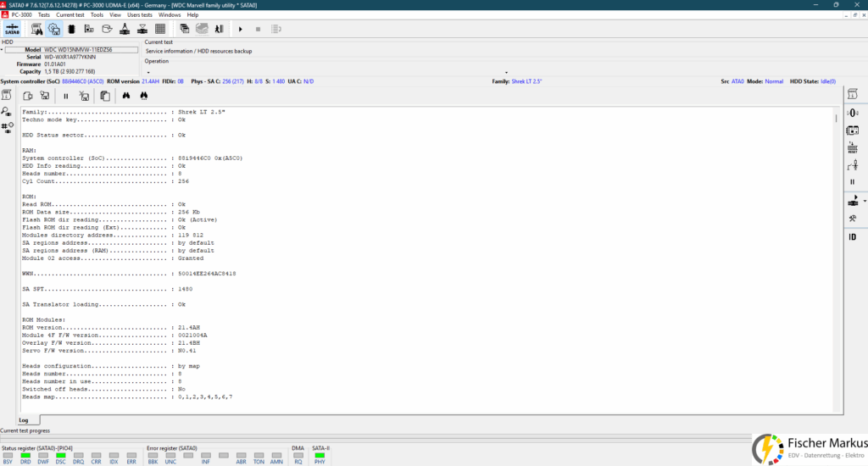Click the Play test button
Image resolution: width=868 pixels, height=466 pixels.
tap(240, 30)
